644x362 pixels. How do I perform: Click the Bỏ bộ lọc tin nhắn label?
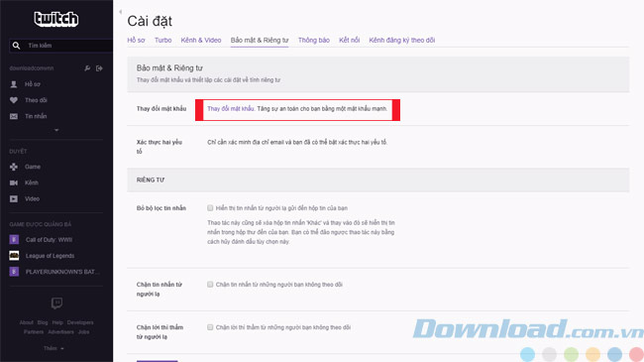[161, 208]
